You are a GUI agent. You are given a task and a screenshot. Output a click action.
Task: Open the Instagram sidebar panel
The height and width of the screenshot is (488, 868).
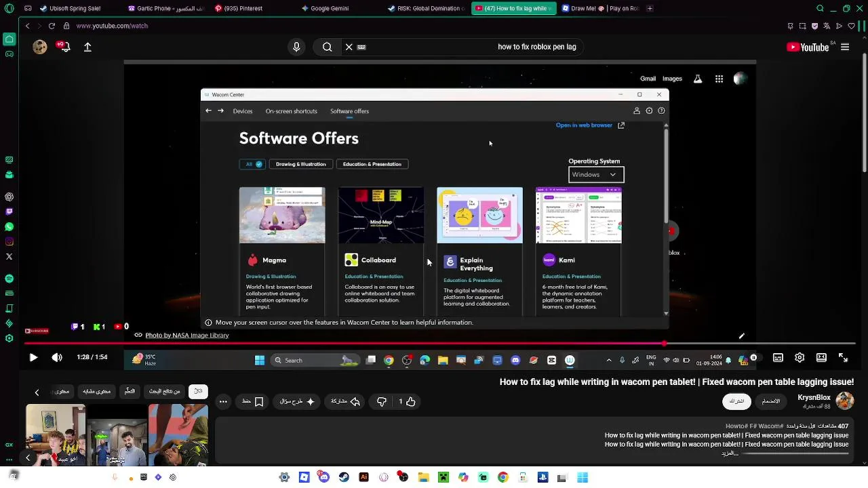tap(9, 241)
